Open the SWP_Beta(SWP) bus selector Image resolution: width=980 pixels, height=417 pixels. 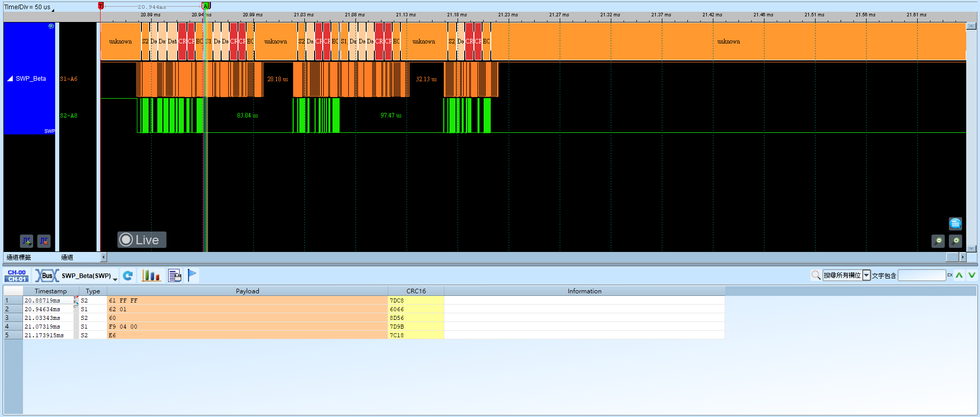point(90,276)
